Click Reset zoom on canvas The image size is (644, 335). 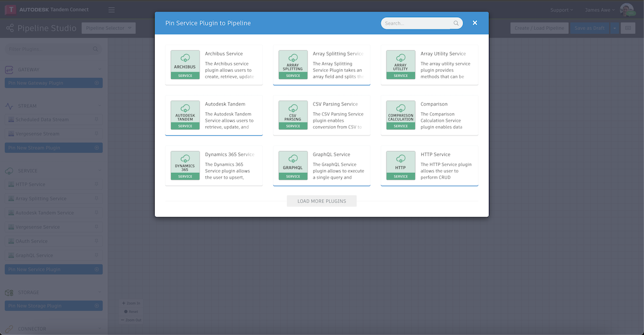(x=131, y=311)
